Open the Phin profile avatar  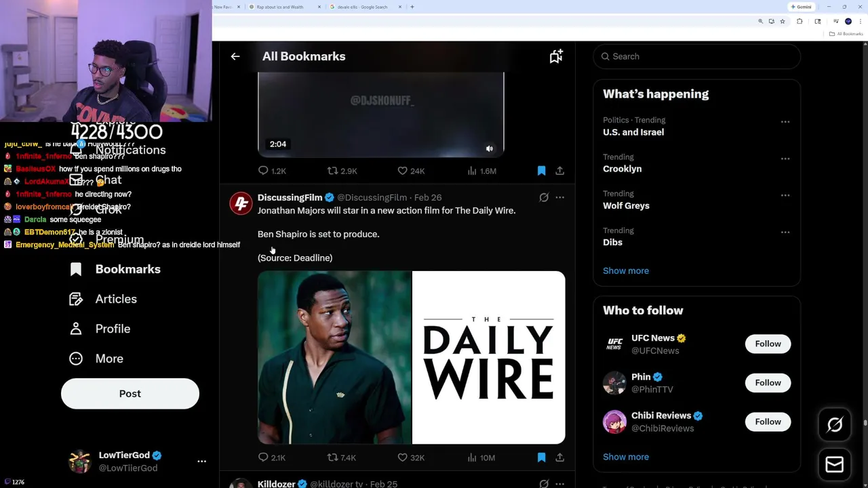click(614, 383)
